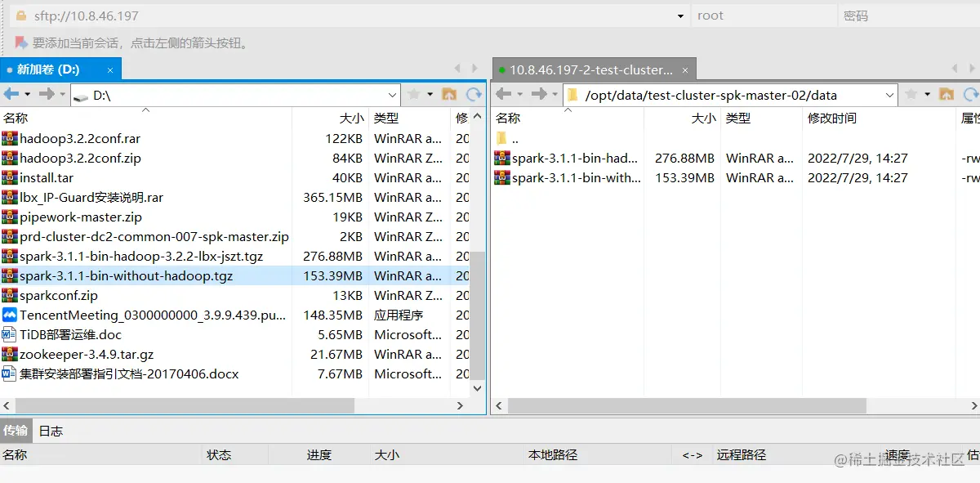Open the 传输 transfers tab

(x=16, y=430)
